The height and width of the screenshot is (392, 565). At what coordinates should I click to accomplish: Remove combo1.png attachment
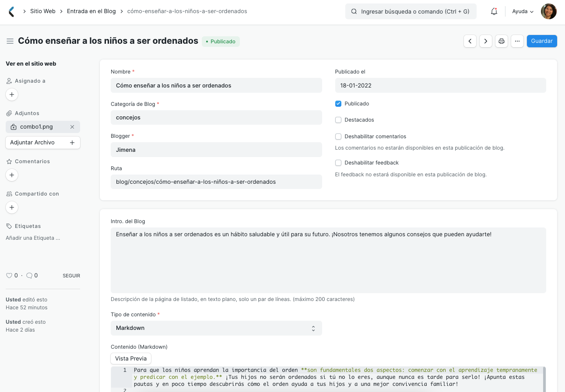pos(72,127)
